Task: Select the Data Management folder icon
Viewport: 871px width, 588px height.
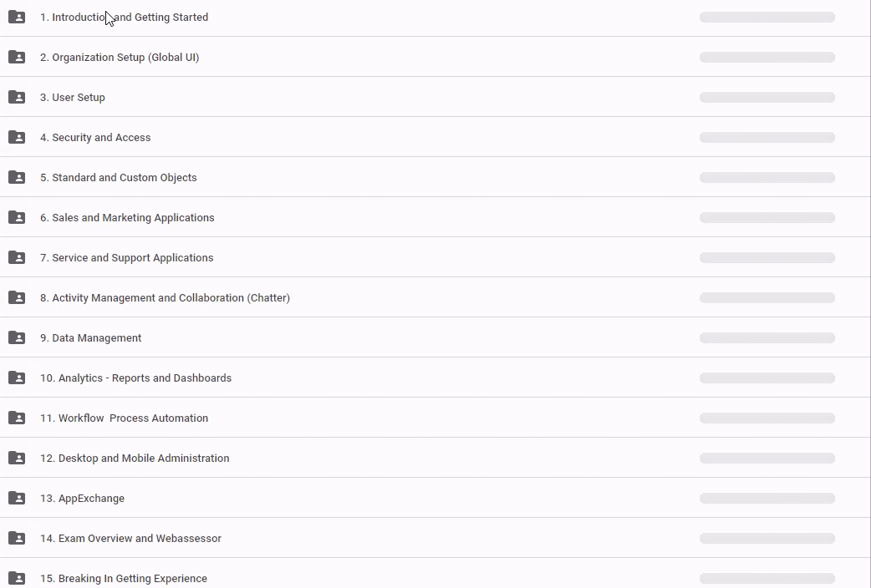Action: point(17,337)
